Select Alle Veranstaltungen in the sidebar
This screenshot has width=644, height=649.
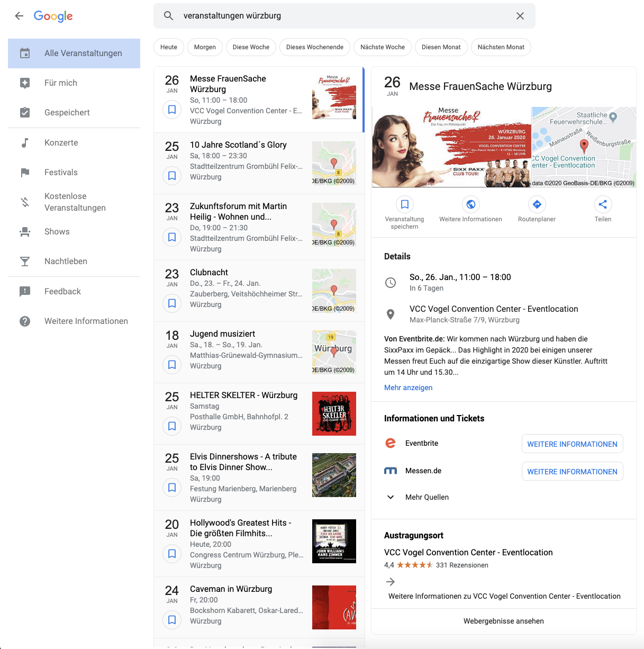(x=74, y=53)
